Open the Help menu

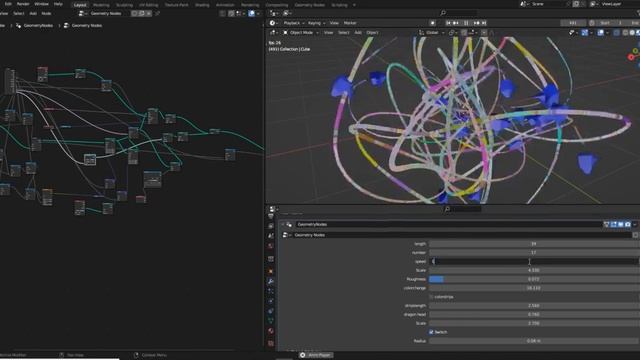(58, 4)
